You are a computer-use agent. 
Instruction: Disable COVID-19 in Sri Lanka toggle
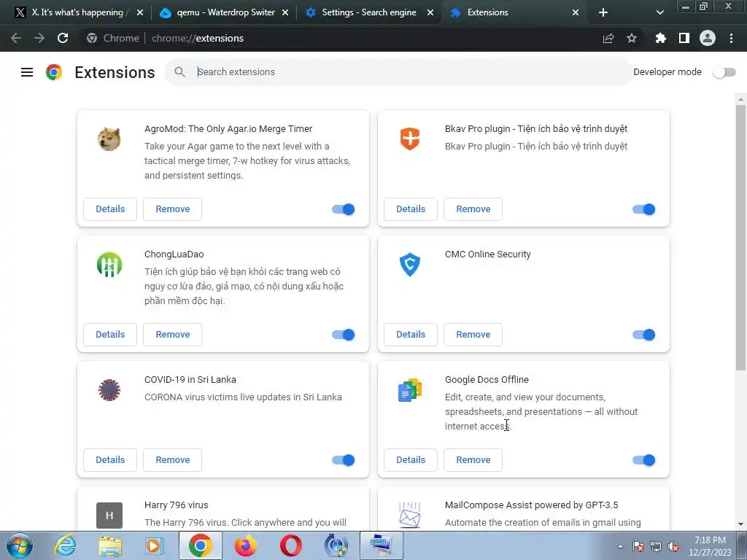[343, 460]
